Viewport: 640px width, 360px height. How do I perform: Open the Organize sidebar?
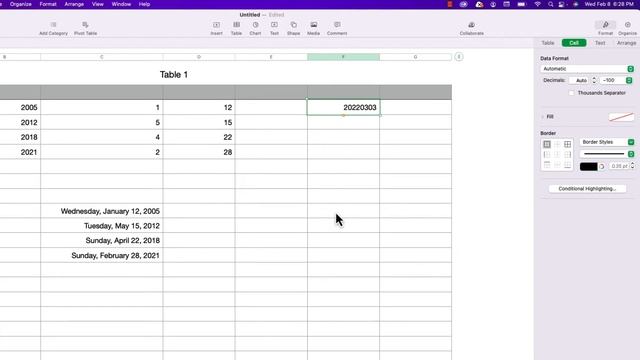tap(627, 25)
